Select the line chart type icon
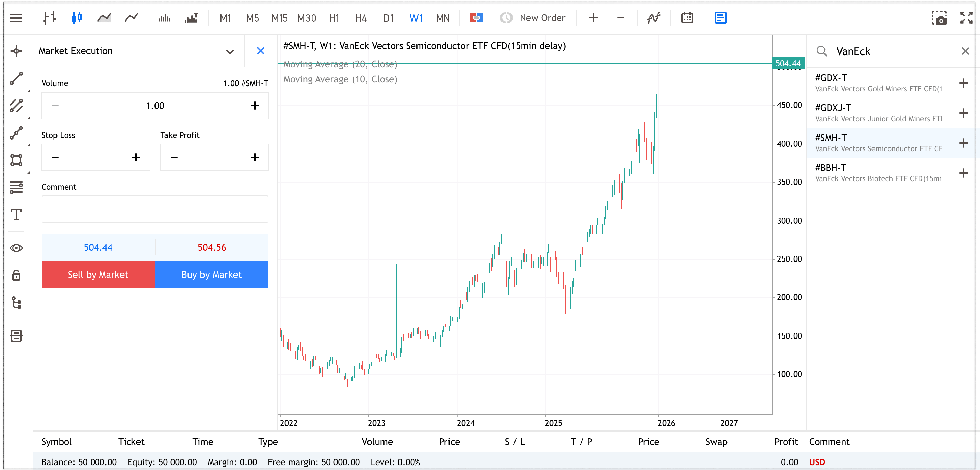 click(131, 18)
